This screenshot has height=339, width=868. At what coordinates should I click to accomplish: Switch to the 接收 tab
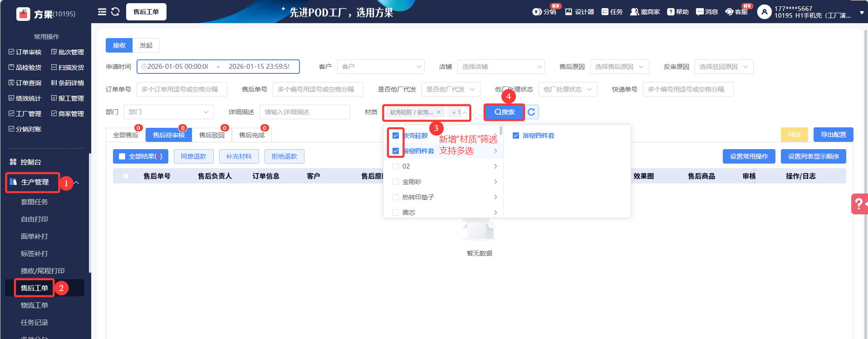click(x=119, y=45)
